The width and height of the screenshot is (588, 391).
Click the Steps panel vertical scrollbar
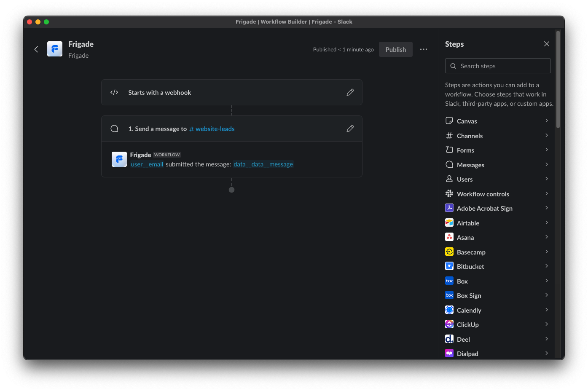[x=558, y=80]
